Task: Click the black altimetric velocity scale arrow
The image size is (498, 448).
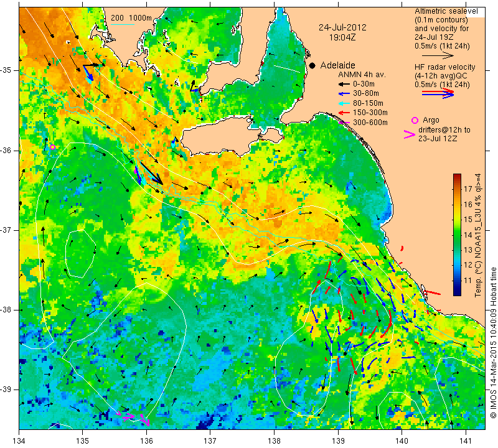Action: [x=438, y=55]
